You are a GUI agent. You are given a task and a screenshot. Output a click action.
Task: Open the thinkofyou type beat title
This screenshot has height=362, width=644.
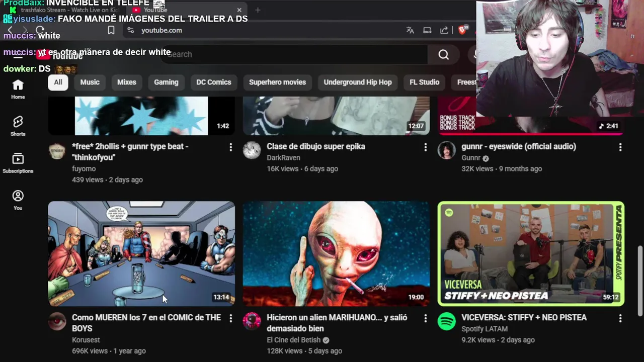[x=130, y=152]
